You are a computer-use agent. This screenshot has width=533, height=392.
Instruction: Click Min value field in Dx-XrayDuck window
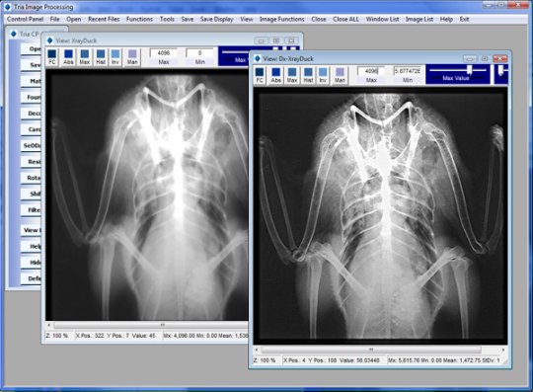pos(408,71)
